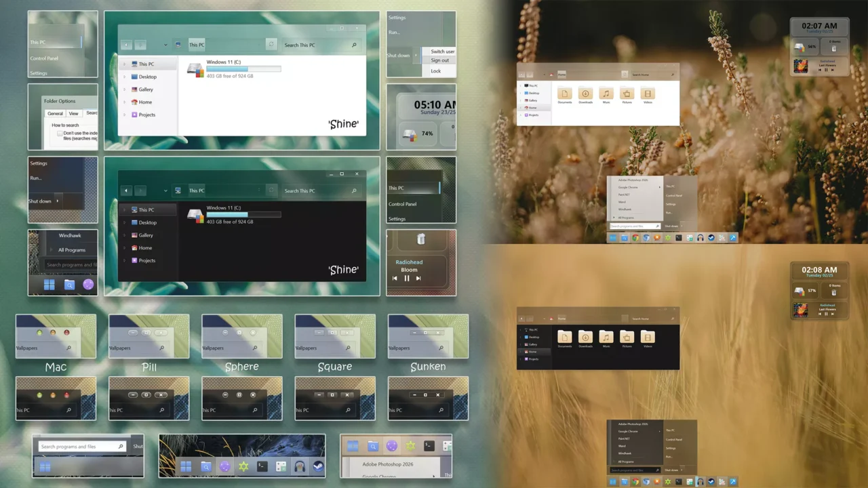
Task: Click the Start logo below the Windhawk menu tile
Action: (49, 285)
